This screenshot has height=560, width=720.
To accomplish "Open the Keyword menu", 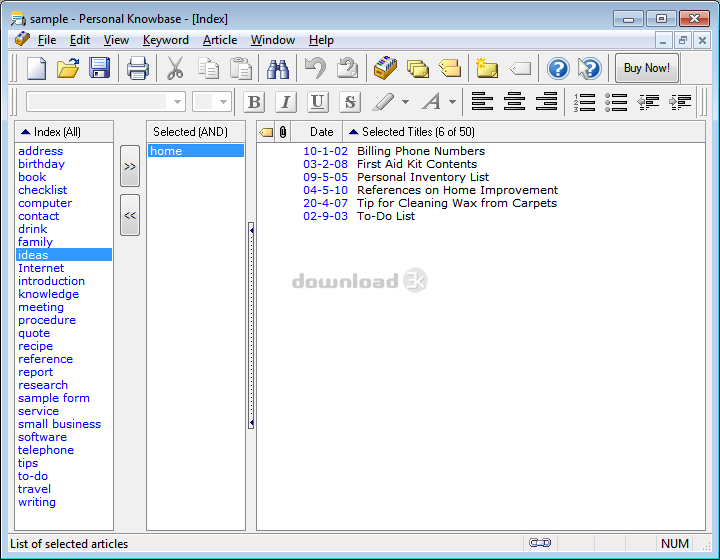I will [165, 40].
